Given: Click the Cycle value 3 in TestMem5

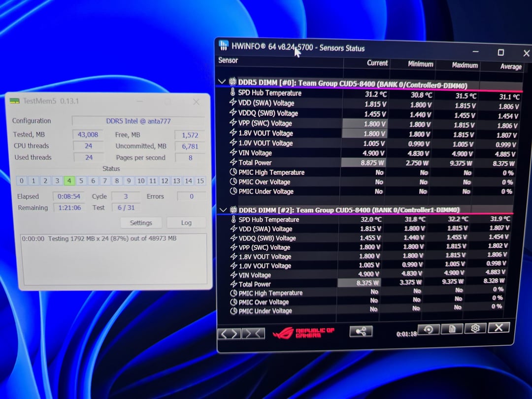Looking at the screenshot, I should (126, 196).
